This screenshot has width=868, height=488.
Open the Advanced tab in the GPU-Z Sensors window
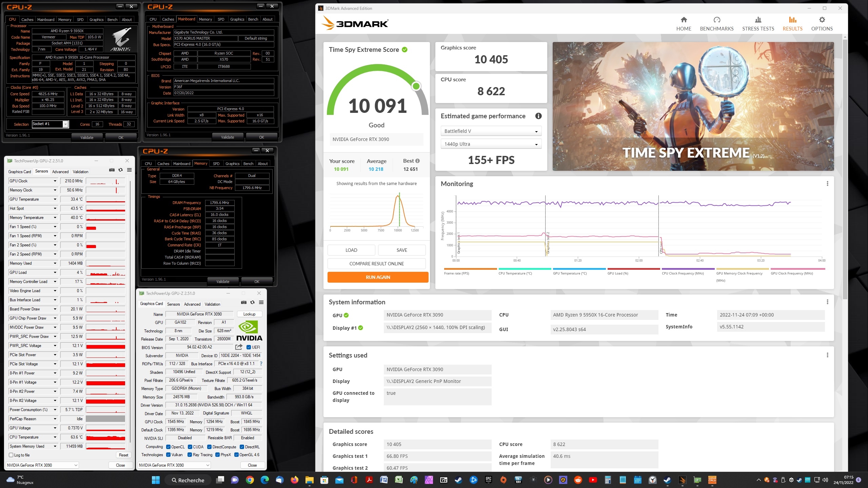click(x=60, y=172)
